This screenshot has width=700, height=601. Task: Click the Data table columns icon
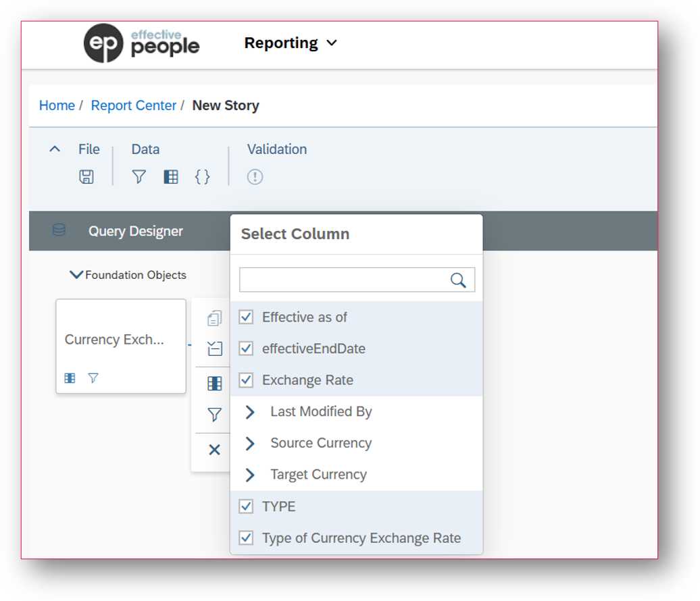171,177
